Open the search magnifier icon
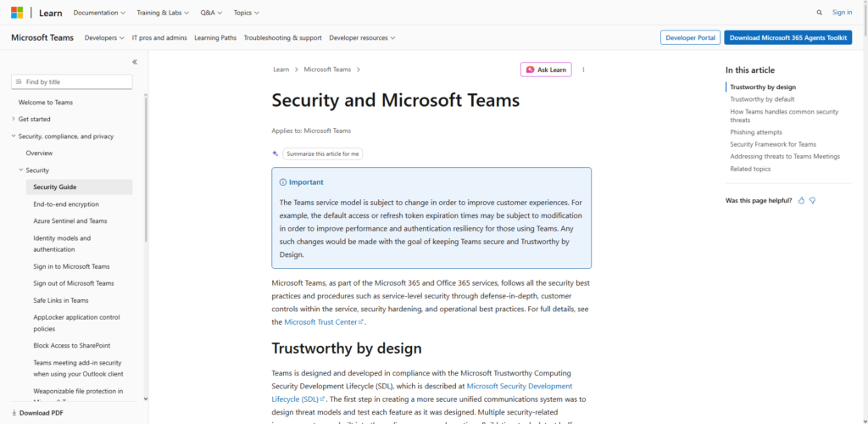 (x=820, y=12)
